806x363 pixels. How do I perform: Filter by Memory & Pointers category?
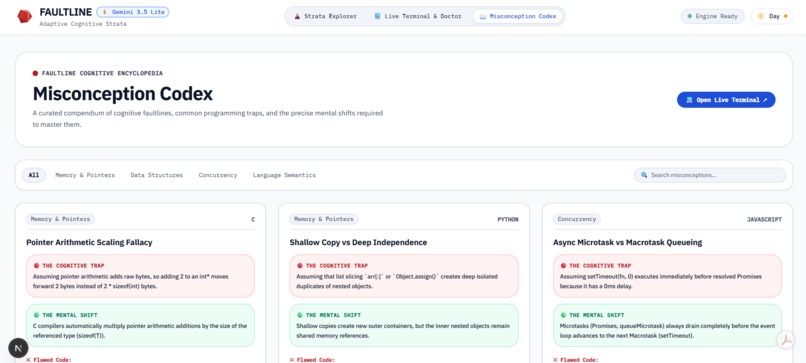(85, 175)
